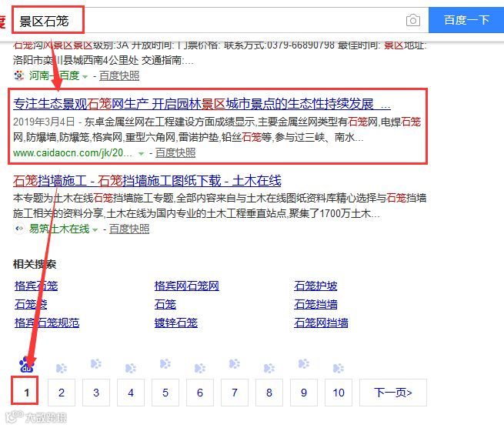The height and width of the screenshot is (428, 504).
Task: Click the 易筑土木在线 source link
Action: click(59, 229)
